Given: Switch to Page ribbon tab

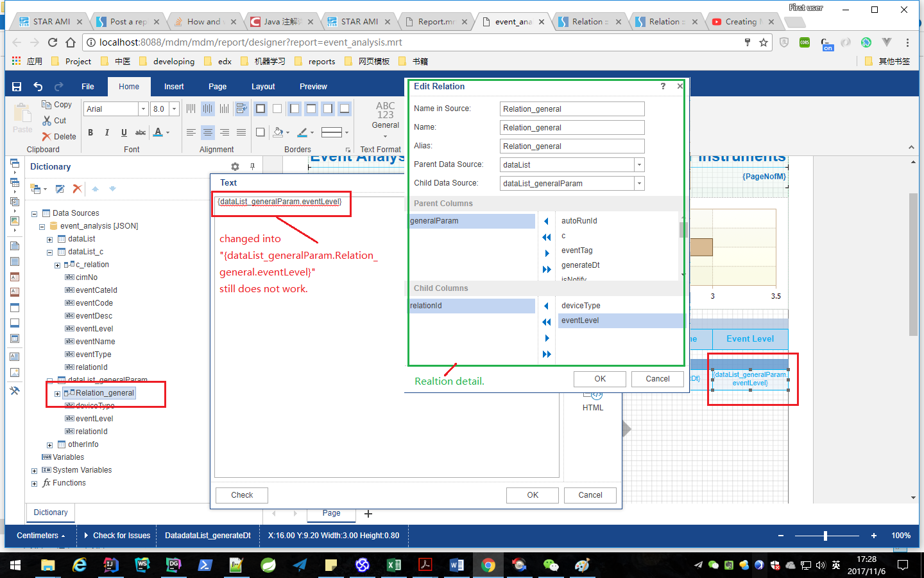Looking at the screenshot, I should point(218,87).
